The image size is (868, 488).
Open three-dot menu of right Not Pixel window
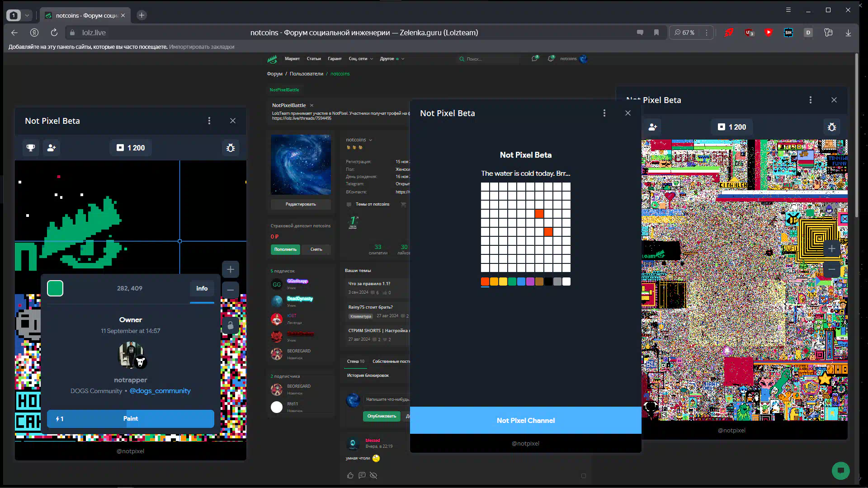(811, 100)
